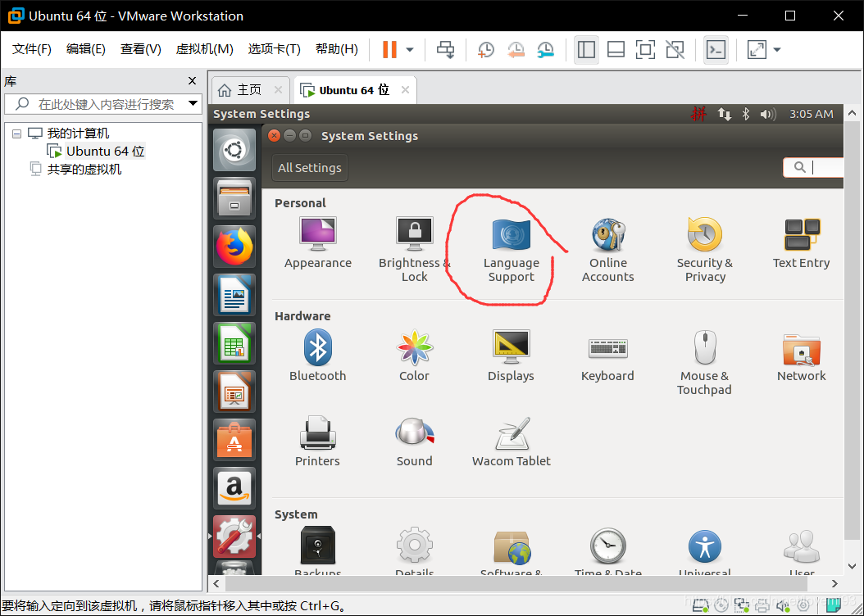Open Text Entry settings
Image resolution: width=864 pixels, height=616 pixels.
coord(801,242)
